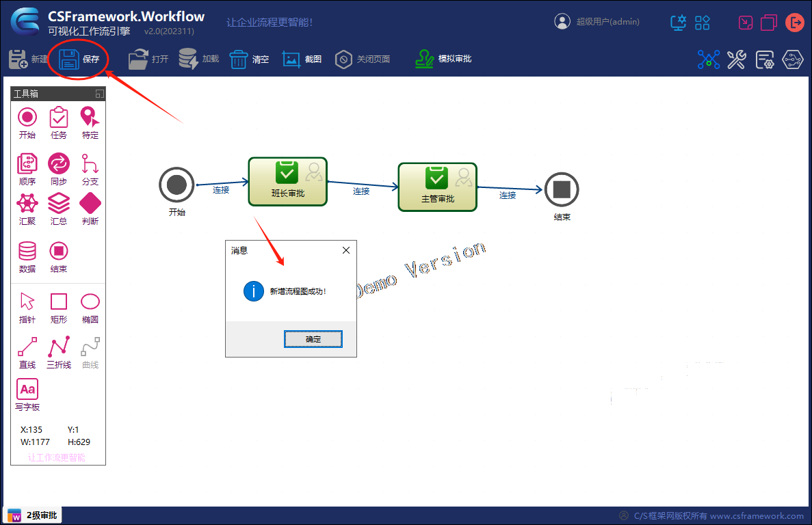Load from database using 加载

pyautogui.click(x=199, y=59)
